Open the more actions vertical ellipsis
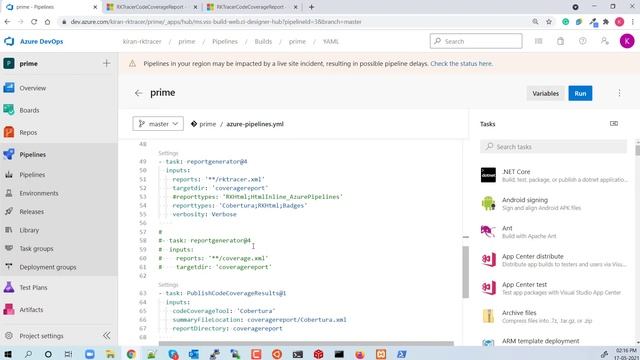Screen dimensions: 640x360 pos(619,93)
